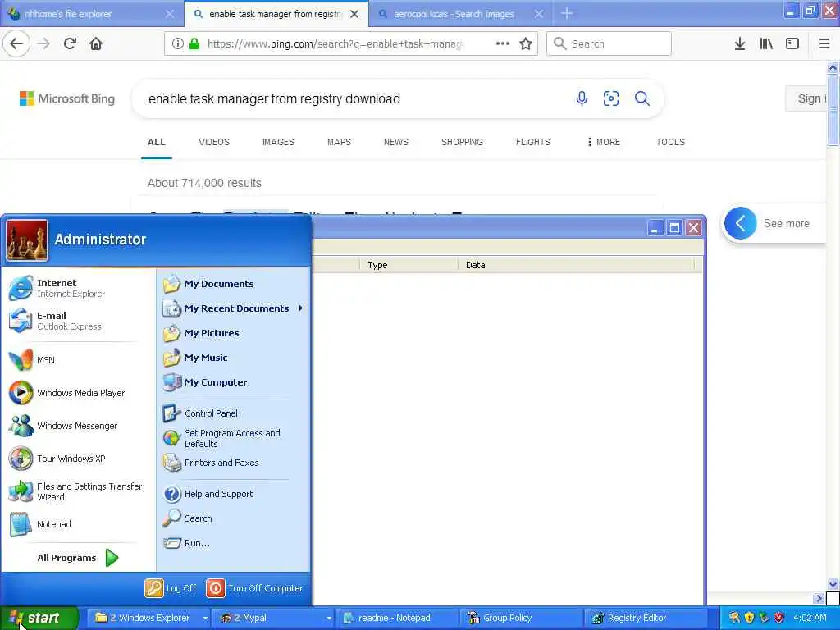
Task: Click Bing magnifier search button
Action: [x=641, y=98]
